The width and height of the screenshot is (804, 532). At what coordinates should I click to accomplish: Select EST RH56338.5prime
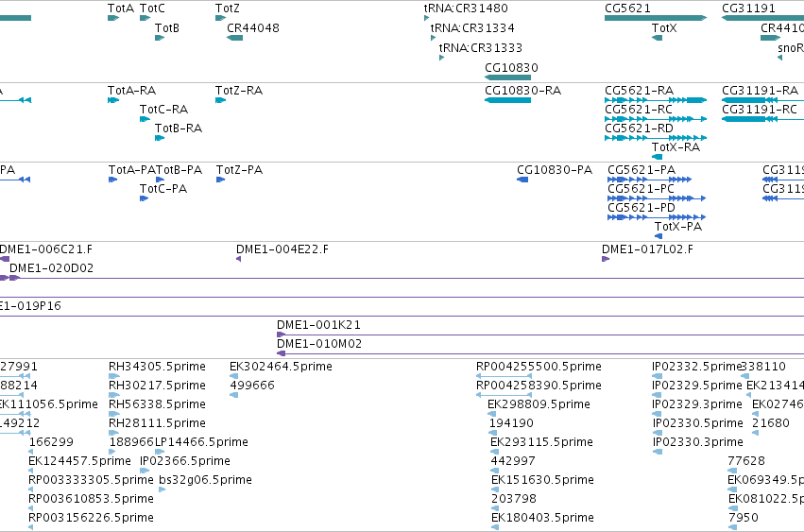coord(157,404)
